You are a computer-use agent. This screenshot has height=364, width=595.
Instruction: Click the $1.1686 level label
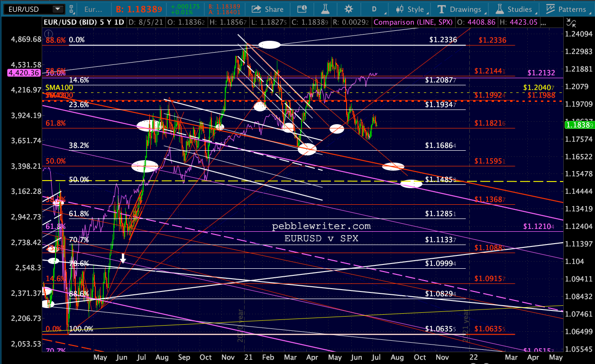[440, 146]
